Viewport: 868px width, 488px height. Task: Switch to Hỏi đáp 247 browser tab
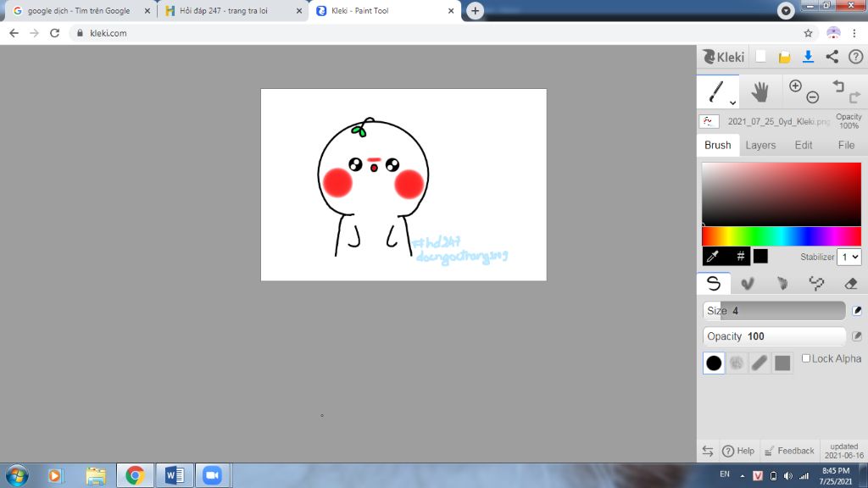pyautogui.click(x=224, y=10)
